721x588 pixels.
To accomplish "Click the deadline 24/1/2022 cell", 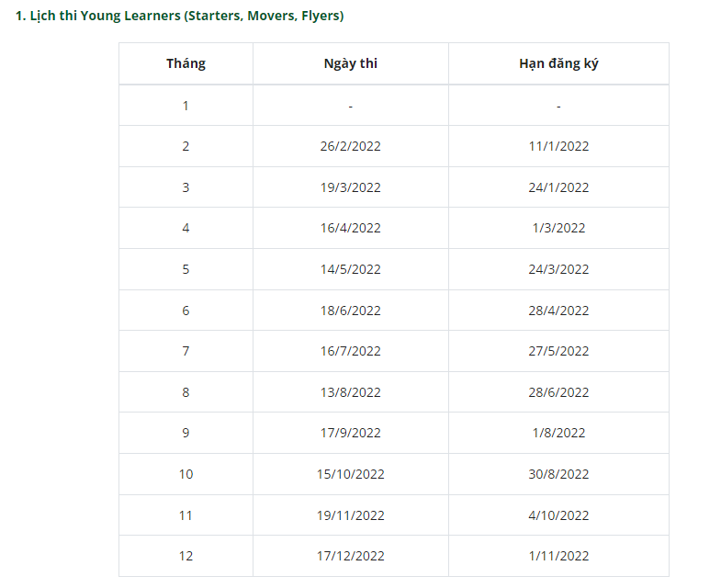I will click(x=558, y=187).
